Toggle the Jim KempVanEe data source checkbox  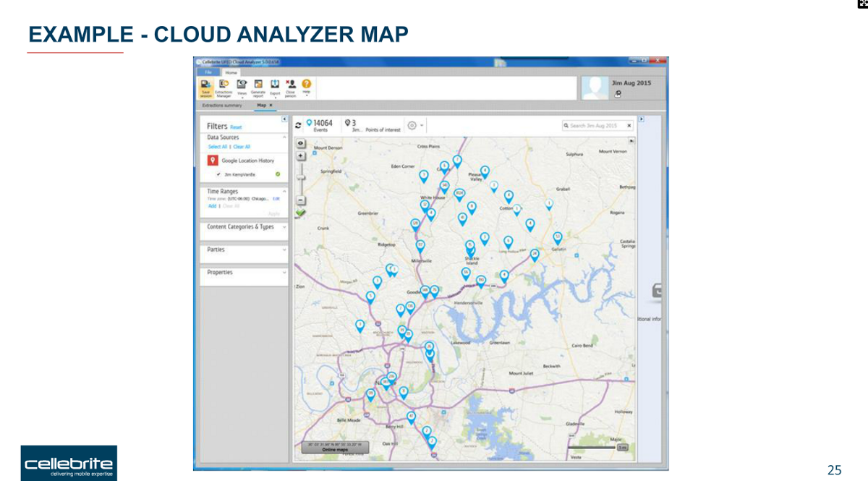tap(218, 174)
